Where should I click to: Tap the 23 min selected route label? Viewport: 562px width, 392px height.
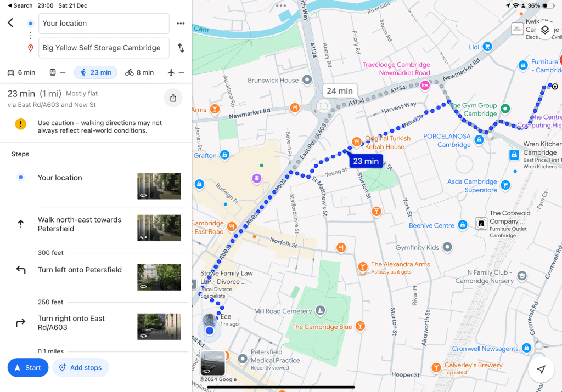coord(366,161)
